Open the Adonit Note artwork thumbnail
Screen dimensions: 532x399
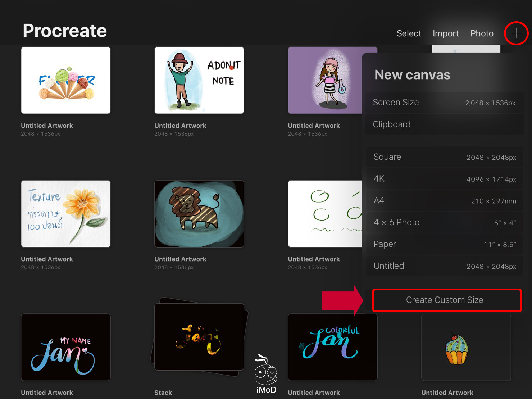pos(199,81)
